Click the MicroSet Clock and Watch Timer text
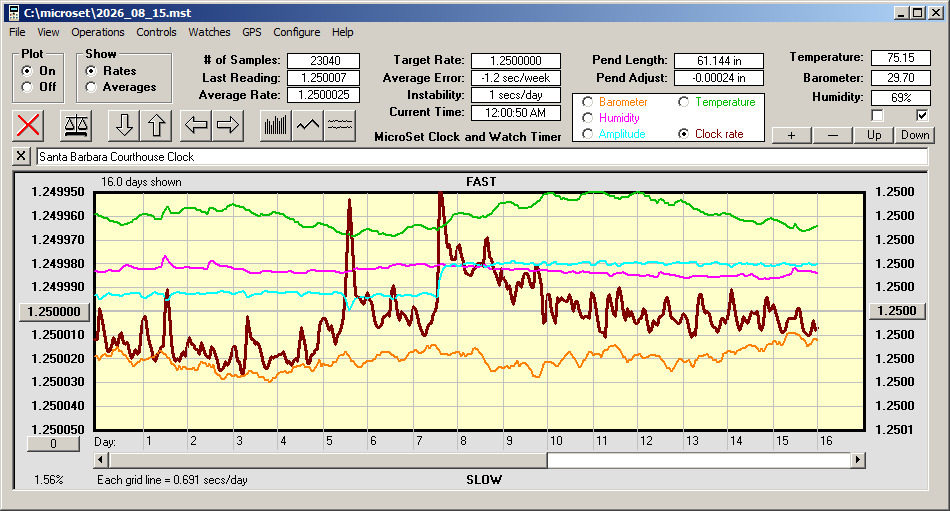Viewport: 950px width, 511px height. pyautogui.click(x=468, y=137)
